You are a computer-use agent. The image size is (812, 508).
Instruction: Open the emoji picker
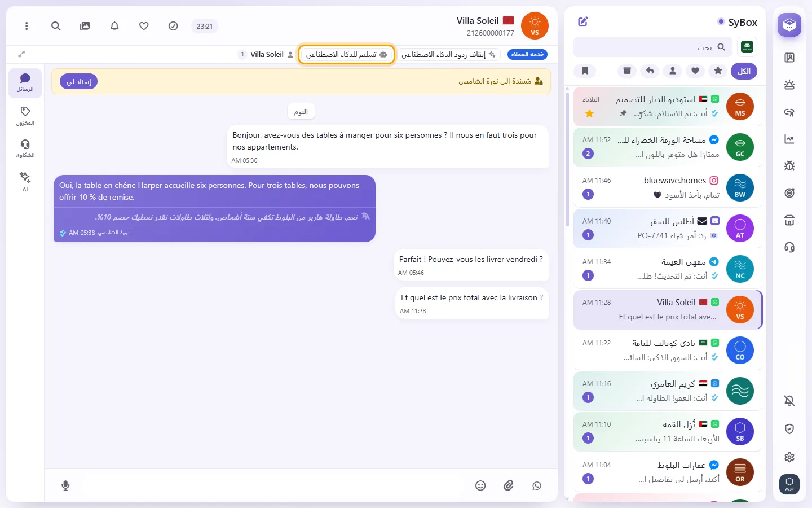[480, 485]
